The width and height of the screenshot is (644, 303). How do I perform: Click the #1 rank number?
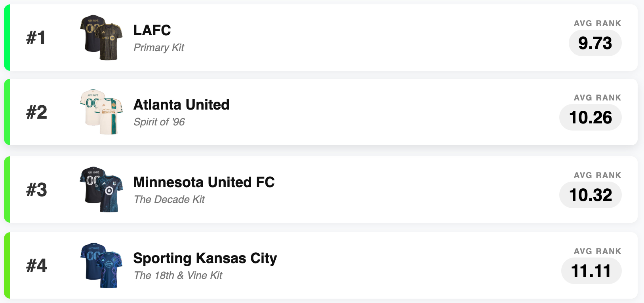pyautogui.click(x=36, y=38)
